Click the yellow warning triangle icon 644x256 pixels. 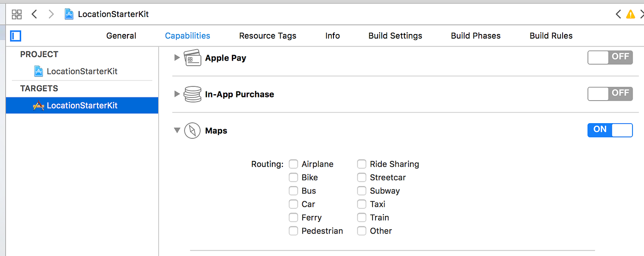click(x=630, y=14)
